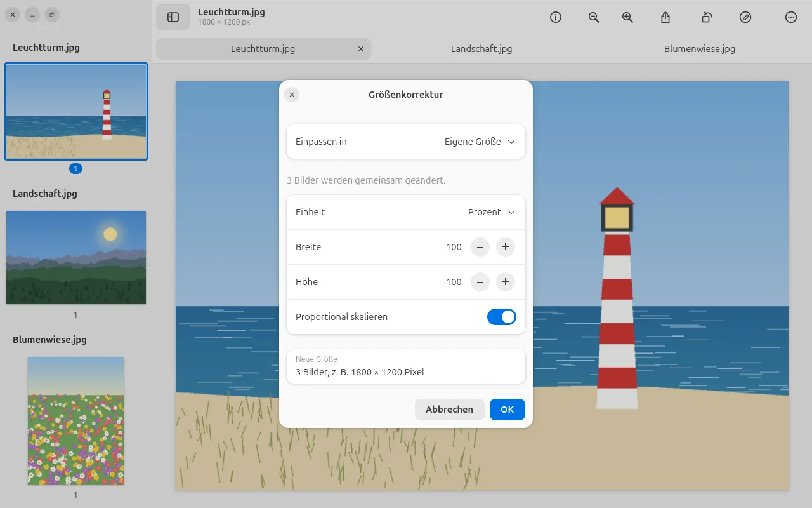Click the share/export icon
The height and width of the screenshot is (508, 812).
pyautogui.click(x=665, y=17)
